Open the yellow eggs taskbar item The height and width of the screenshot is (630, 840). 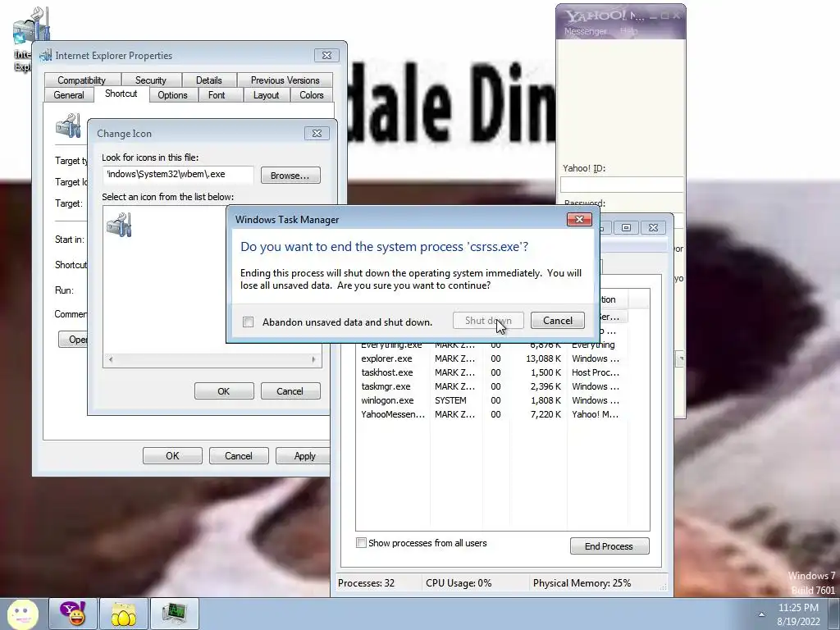tap(123, 614)
